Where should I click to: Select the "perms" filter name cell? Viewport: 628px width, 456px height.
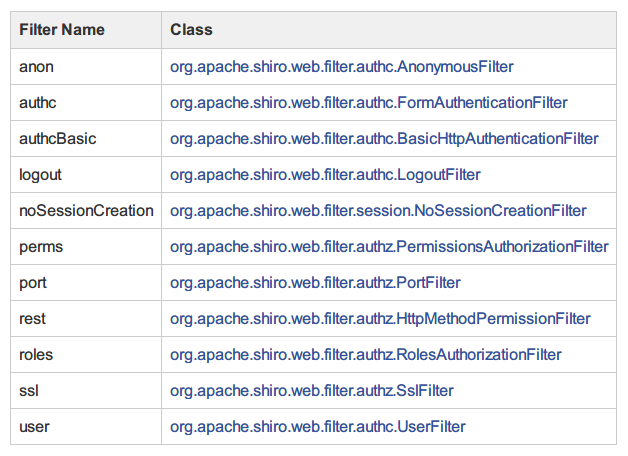click(40, 247)
